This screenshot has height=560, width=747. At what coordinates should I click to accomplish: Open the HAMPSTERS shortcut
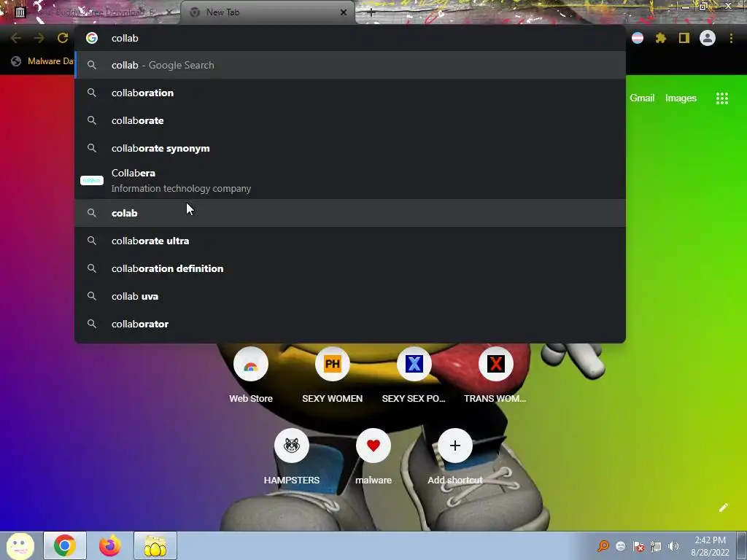(292, 456)
